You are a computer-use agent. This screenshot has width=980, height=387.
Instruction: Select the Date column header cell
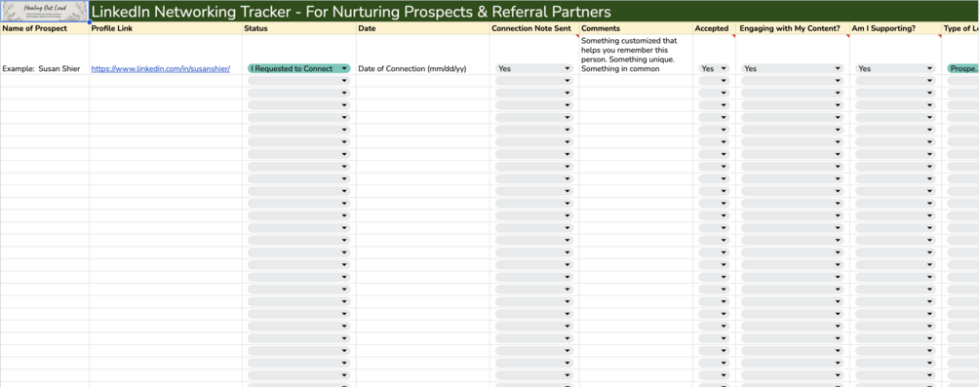[423, 28]
